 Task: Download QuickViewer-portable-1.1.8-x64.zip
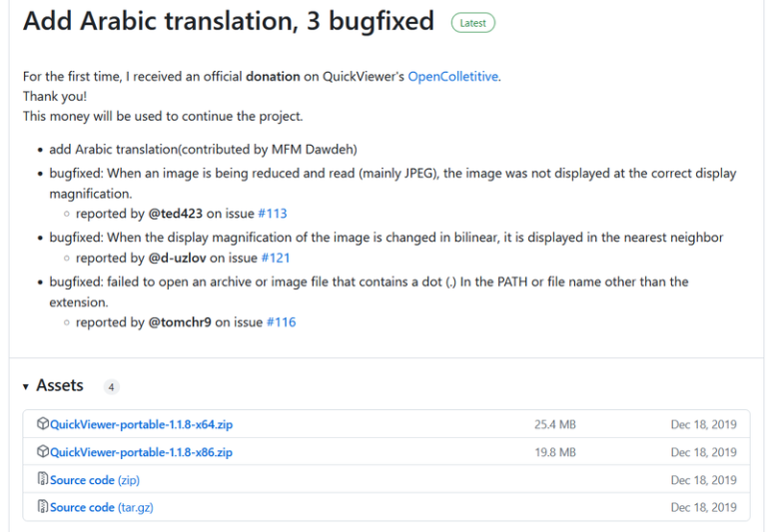(x=141, y=424)
